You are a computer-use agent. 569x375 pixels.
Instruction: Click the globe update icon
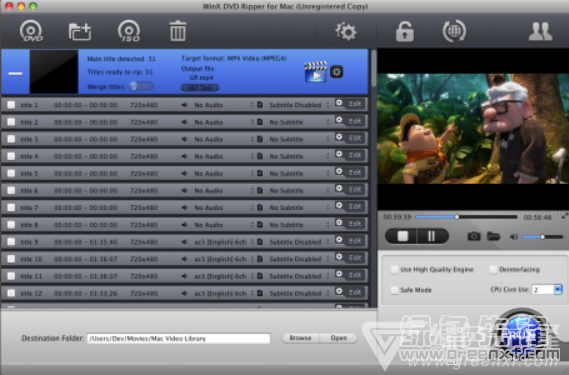(454, 31)
